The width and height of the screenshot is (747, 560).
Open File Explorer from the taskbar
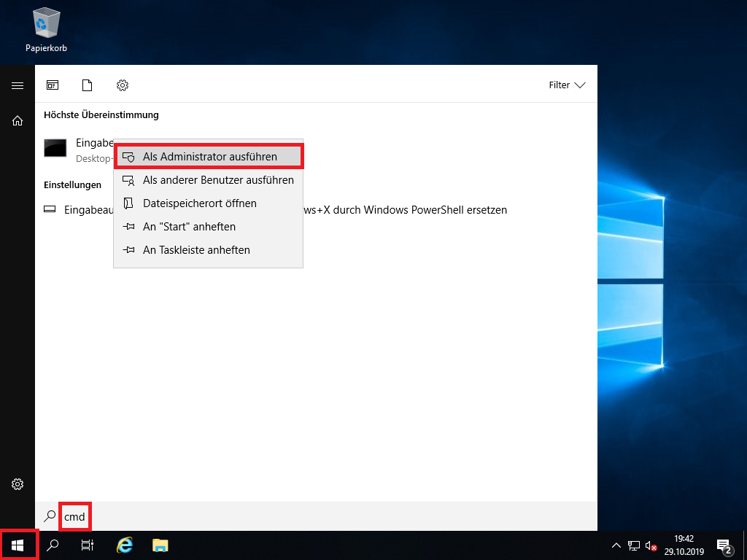point(160,545)
